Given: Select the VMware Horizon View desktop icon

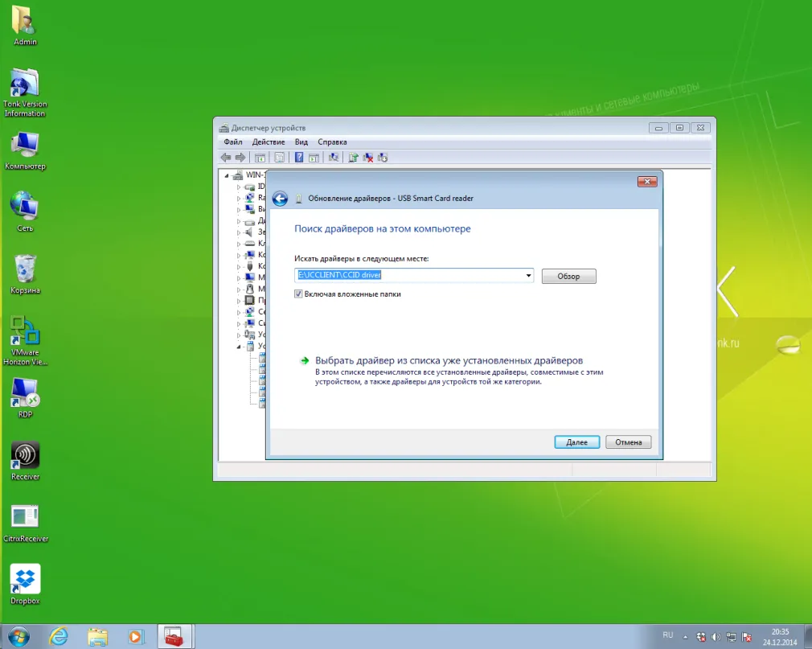Looking at the screenshot, I should click(25, 341).
